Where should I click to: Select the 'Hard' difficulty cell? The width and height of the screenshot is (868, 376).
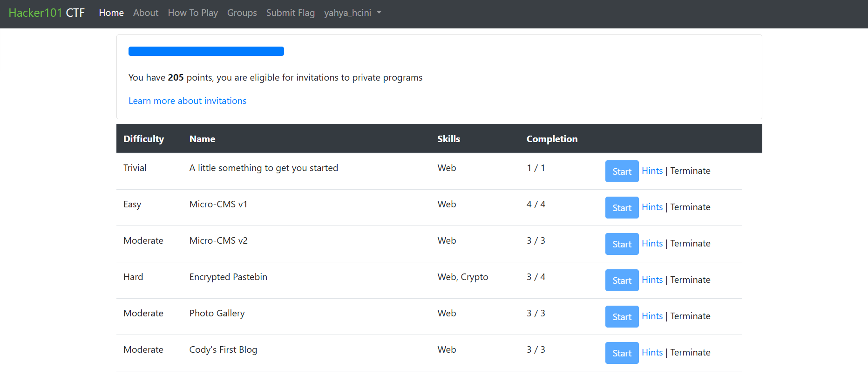[133, 277]
